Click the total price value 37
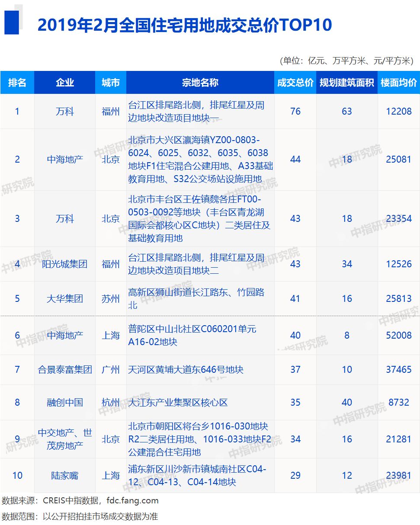 point(295,370)
